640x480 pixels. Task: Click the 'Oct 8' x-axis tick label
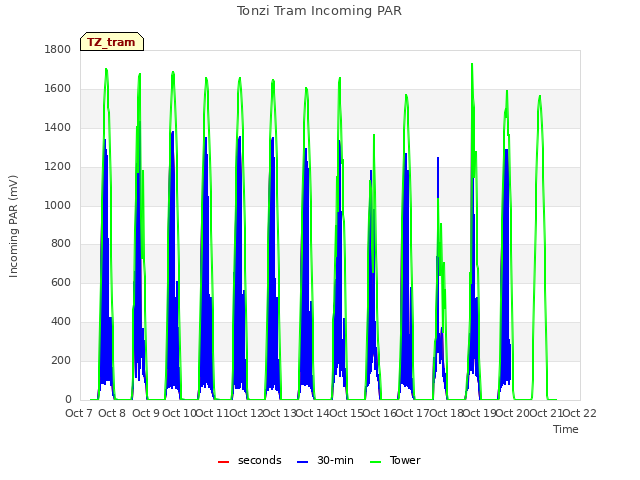coord(112,413)
